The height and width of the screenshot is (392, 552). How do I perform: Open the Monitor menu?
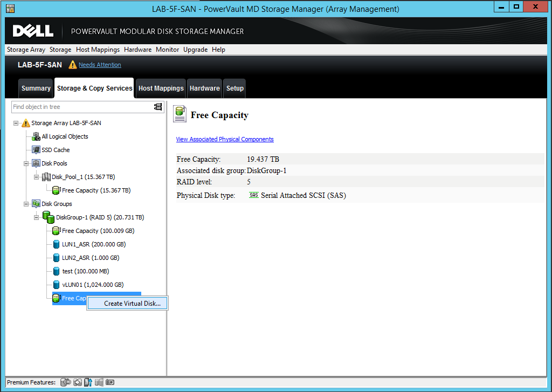(167, 49)
